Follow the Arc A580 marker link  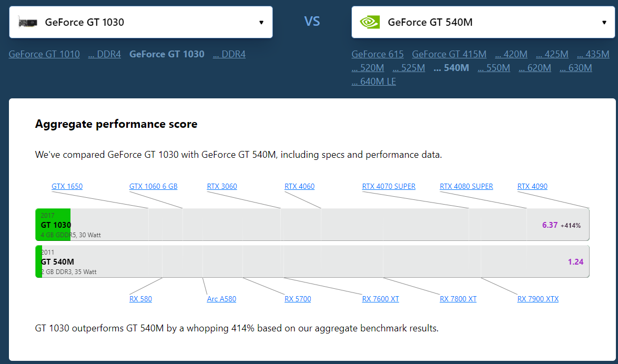[221, 299]
